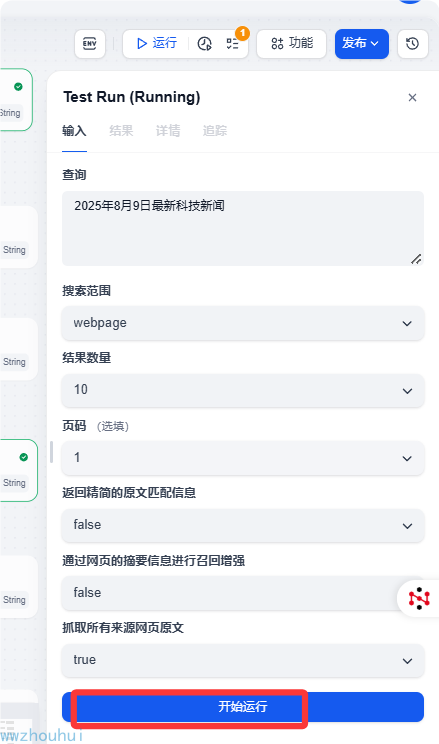Open the 功能 features button
The image size is (439, 744).
pyautogui.click(x=291, y=44)
